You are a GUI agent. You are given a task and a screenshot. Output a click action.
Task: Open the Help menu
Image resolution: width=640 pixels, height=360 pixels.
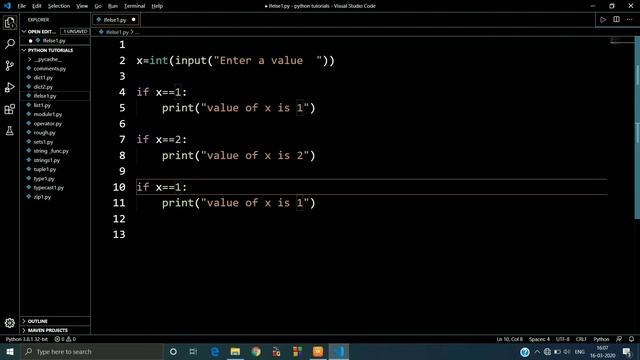point(157,6)
